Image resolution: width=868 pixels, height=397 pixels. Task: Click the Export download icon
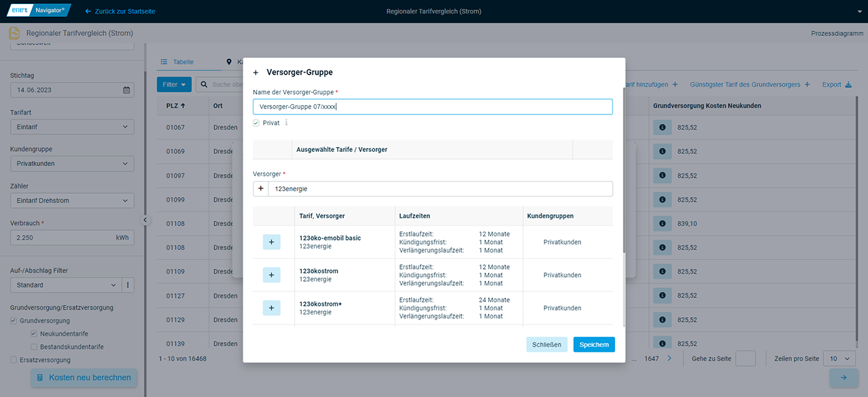[x=848, y=85]
